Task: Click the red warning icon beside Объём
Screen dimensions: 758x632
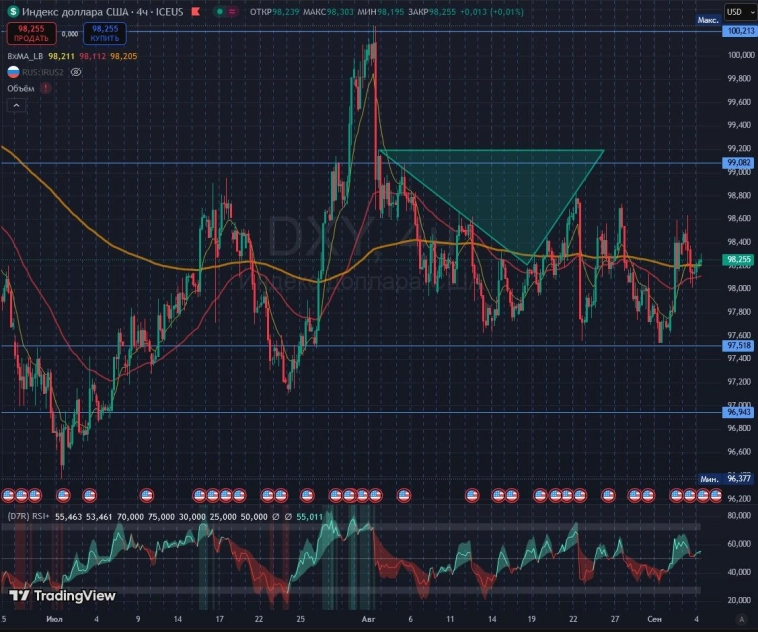Action: click(x=46, y=88)
